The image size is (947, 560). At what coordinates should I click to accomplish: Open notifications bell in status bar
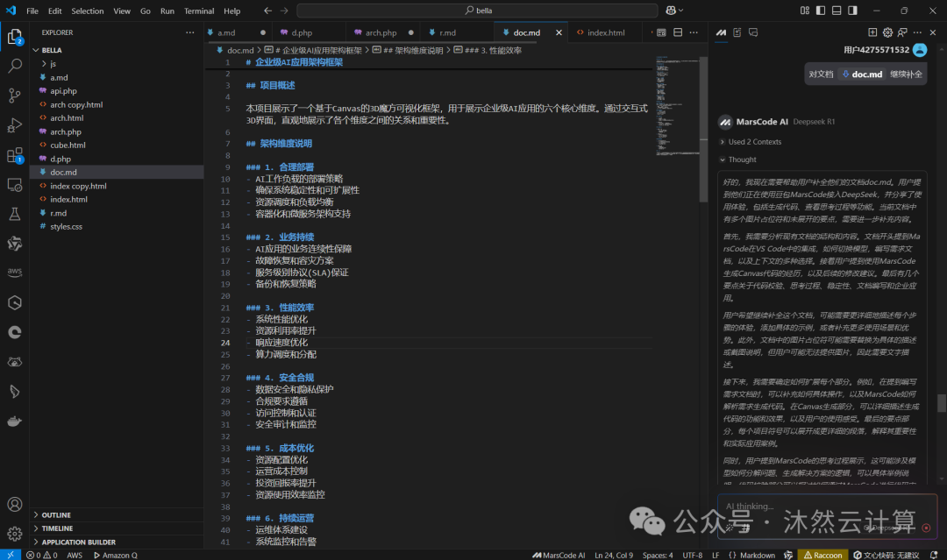[x=934, y=555]
